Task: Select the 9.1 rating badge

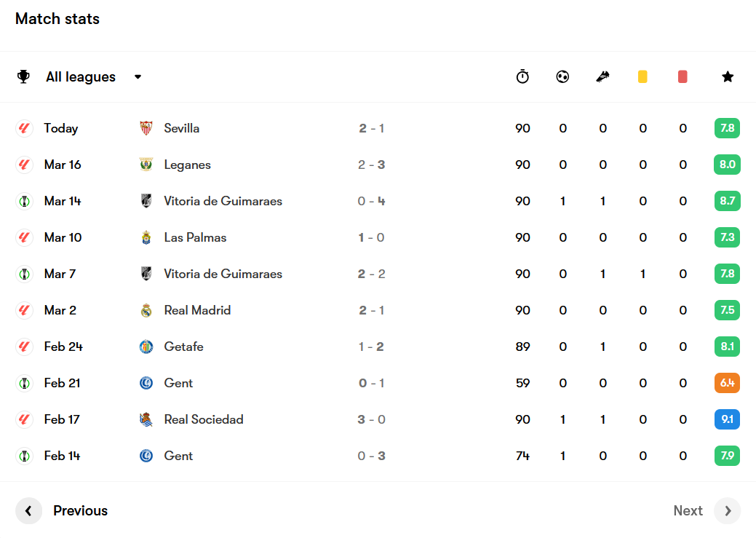Action: (727, 419)
